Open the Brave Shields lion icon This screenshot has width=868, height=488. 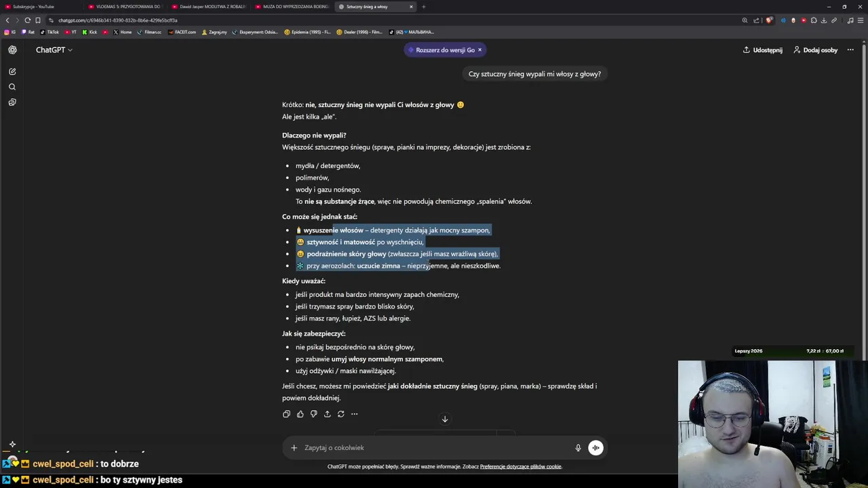click(768, 20)
